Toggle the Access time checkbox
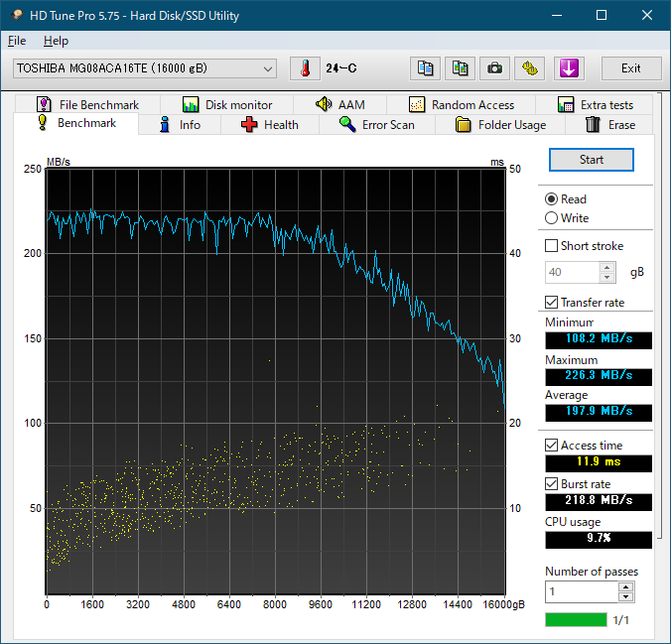 551,446
